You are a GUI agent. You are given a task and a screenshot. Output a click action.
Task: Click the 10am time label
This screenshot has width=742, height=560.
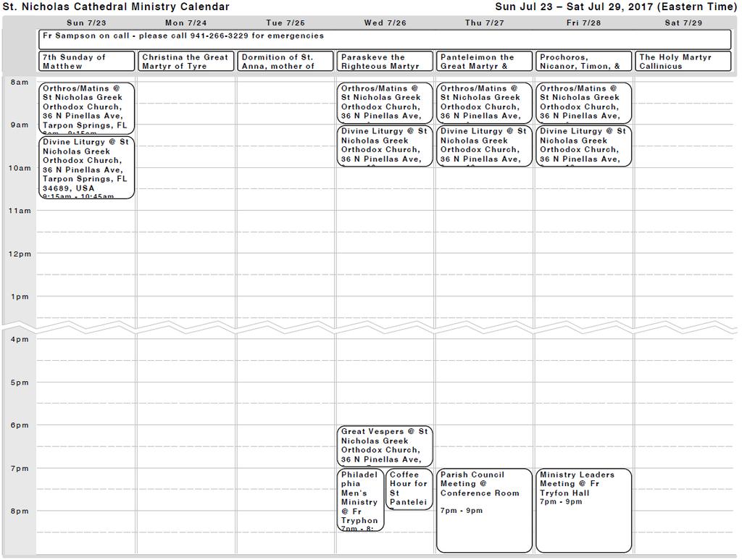[20, 168]
